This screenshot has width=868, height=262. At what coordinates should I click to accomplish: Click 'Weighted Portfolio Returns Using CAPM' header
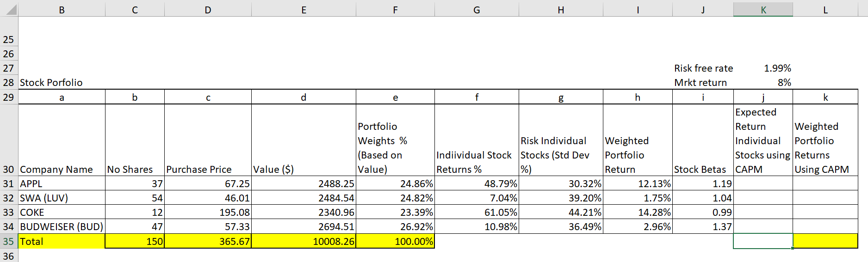(x=825, y=140)
